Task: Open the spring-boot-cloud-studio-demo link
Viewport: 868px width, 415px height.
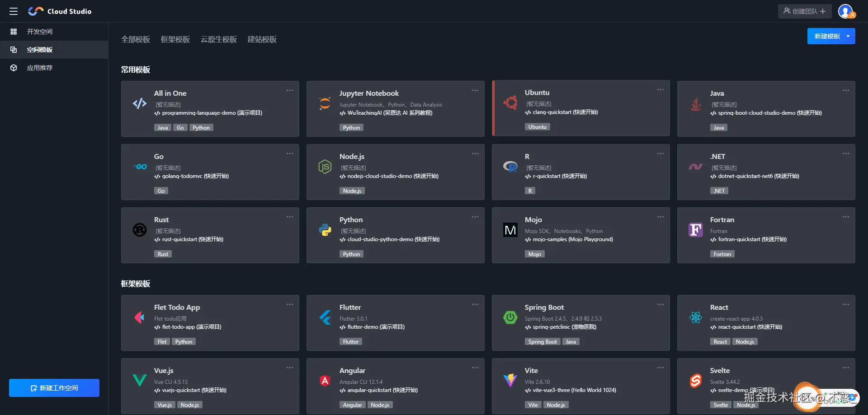Action: click(x=766, y=113)
